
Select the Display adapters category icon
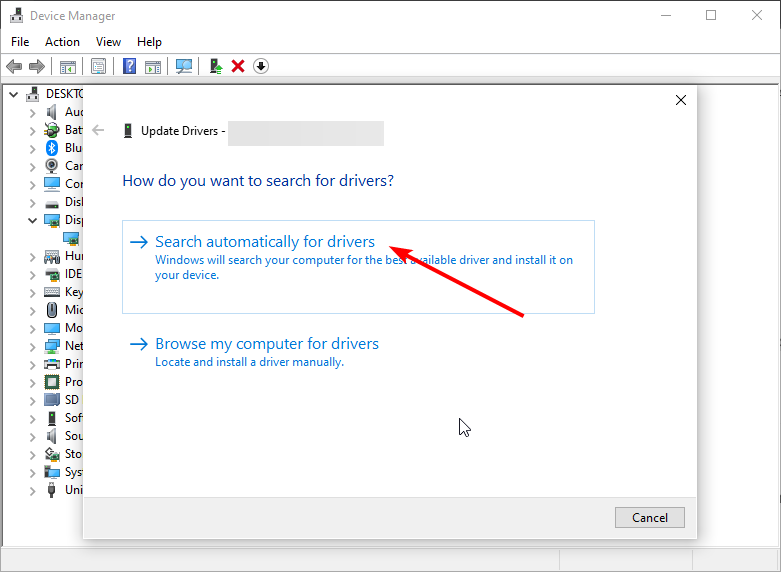(52, 220)
